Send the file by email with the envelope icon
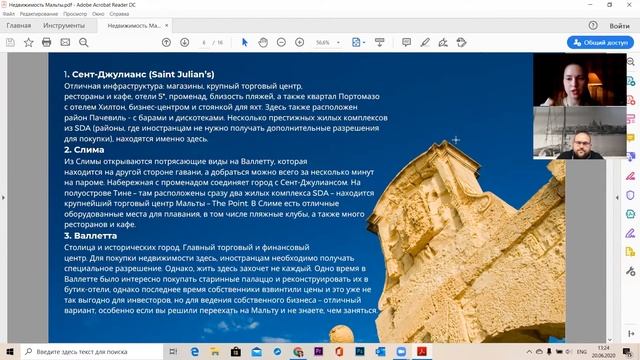The width and height of the screenshot is (640, 360). (x=65, y=42)
